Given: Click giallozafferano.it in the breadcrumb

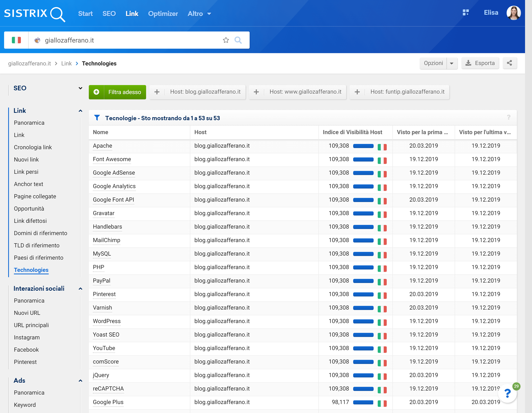Looking at the screenshot, I should pyautogui.click(x=29, y=64).
